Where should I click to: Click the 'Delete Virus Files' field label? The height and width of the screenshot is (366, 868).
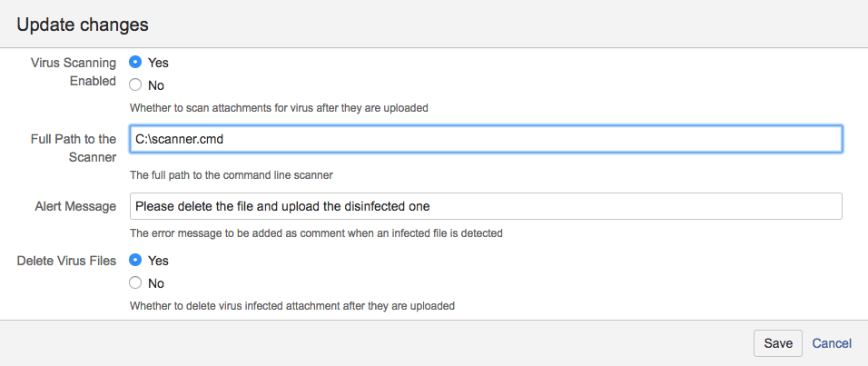point(66,261)
